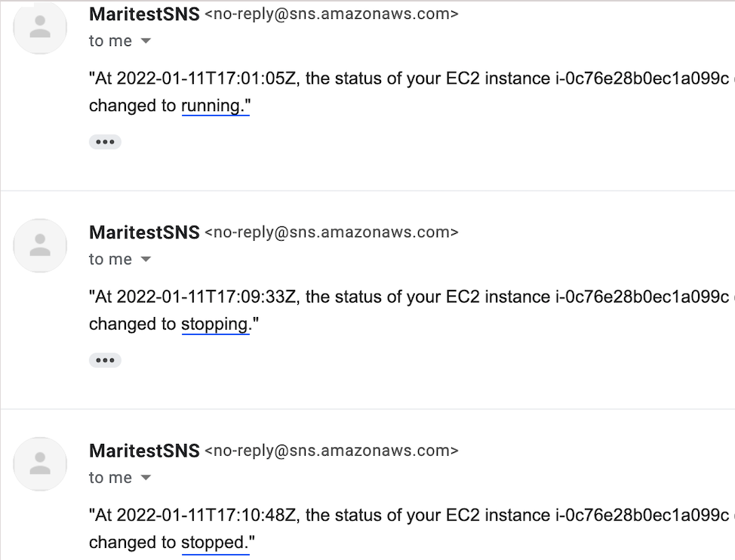The height and width of the screenshot is (560, 735).
Task: Show trimmed content in the stopping-status email
Action: [x=105, y=360]
